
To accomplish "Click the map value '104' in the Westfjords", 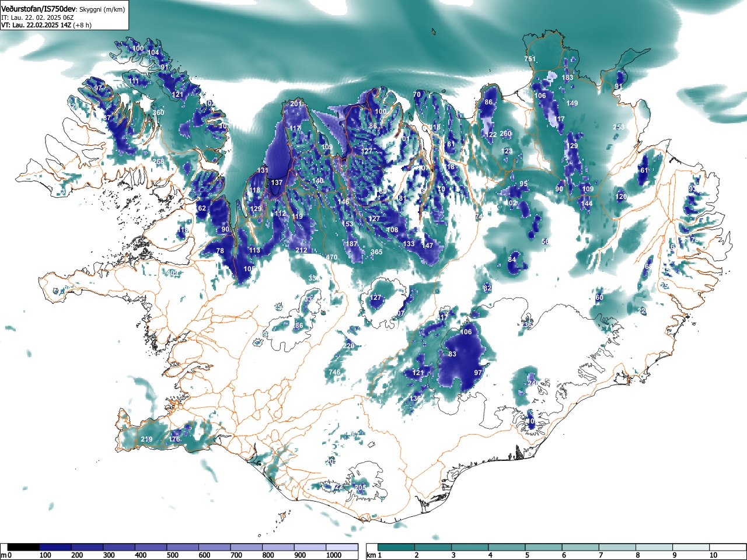I will 153,53.
